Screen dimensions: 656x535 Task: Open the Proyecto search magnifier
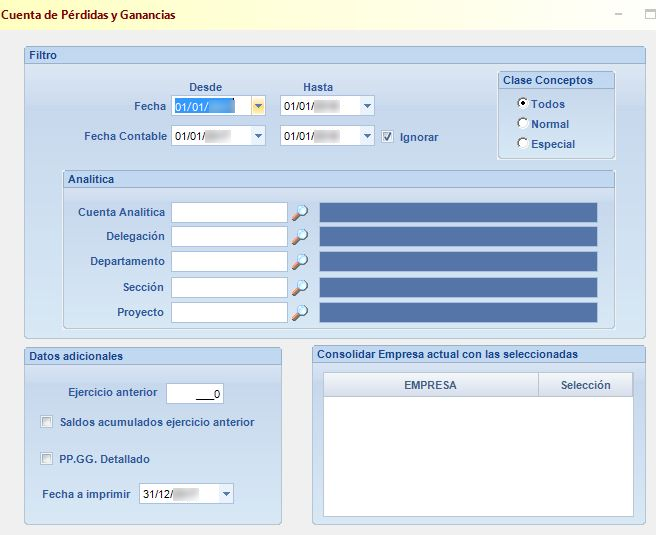[x=300, y=312]
